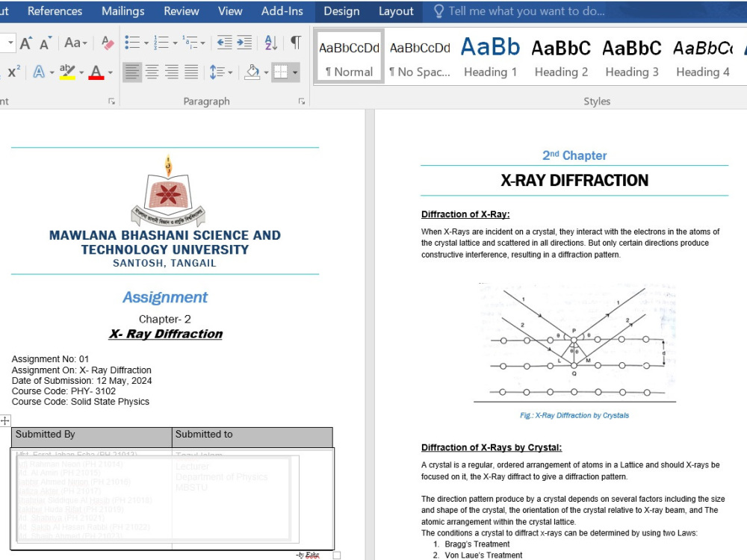Switch to the Review tab

point(181,11)
